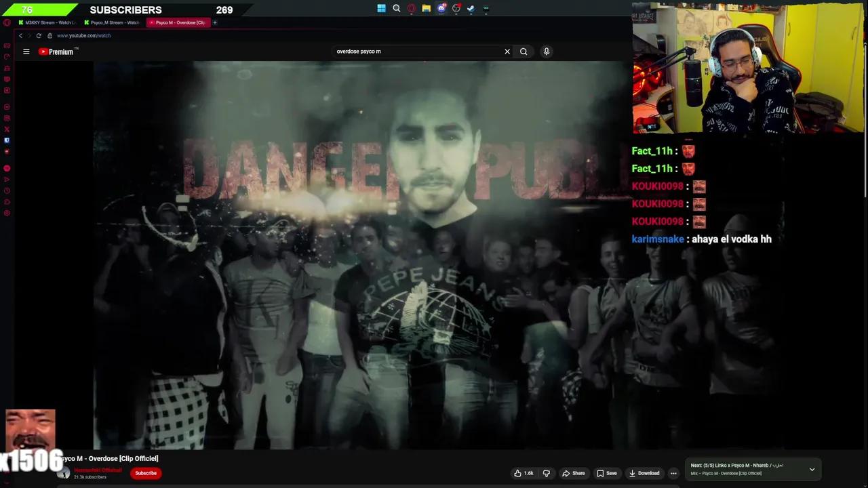This screenshot has width=868, height=488.
Task: View site info via address bar padlock
Action: click(50, 35)
